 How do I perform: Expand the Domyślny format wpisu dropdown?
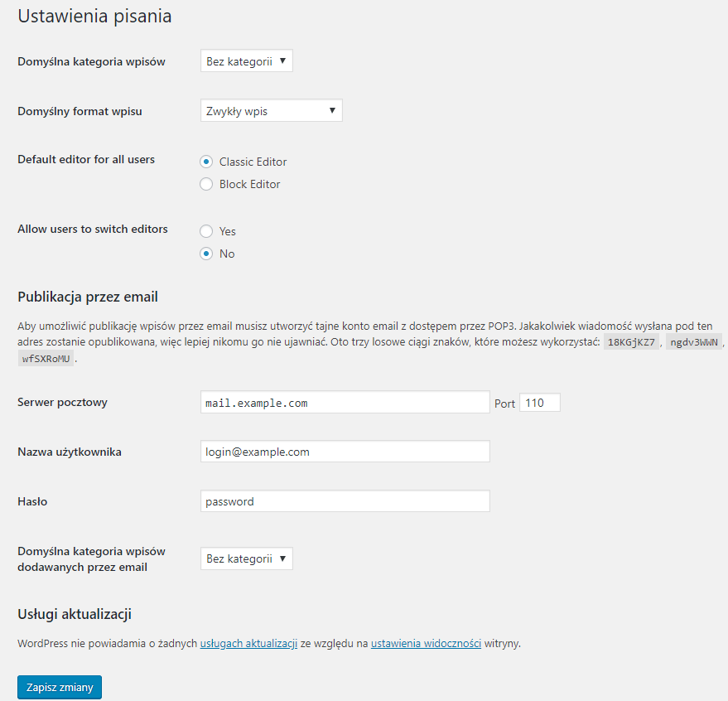pos(271,110)
